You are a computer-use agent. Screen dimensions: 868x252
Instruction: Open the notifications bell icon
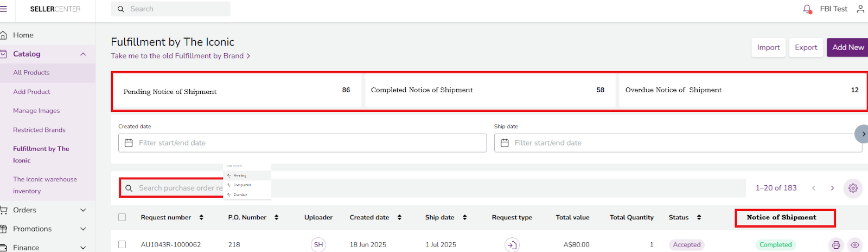point(807,9)
